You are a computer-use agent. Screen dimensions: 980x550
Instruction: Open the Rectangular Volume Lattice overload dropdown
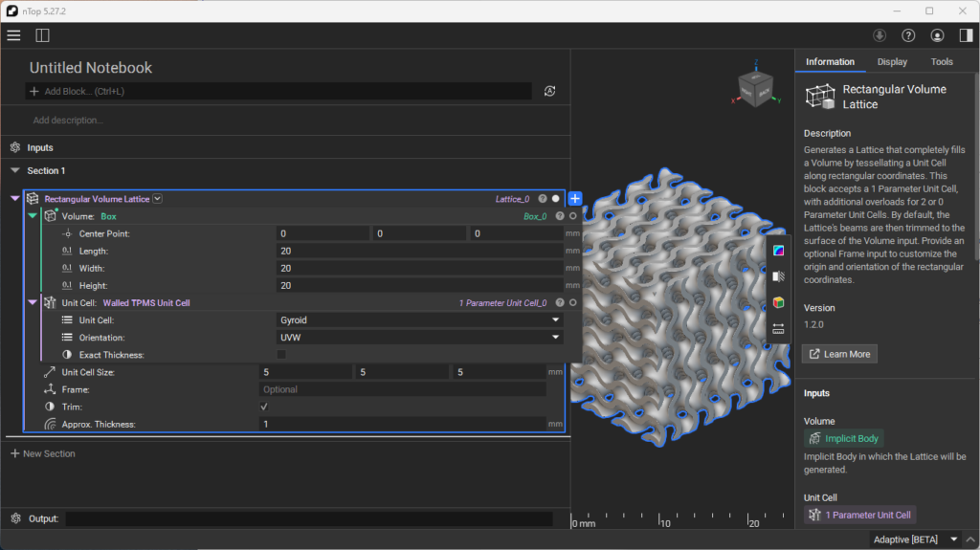[x=158, y=199]
